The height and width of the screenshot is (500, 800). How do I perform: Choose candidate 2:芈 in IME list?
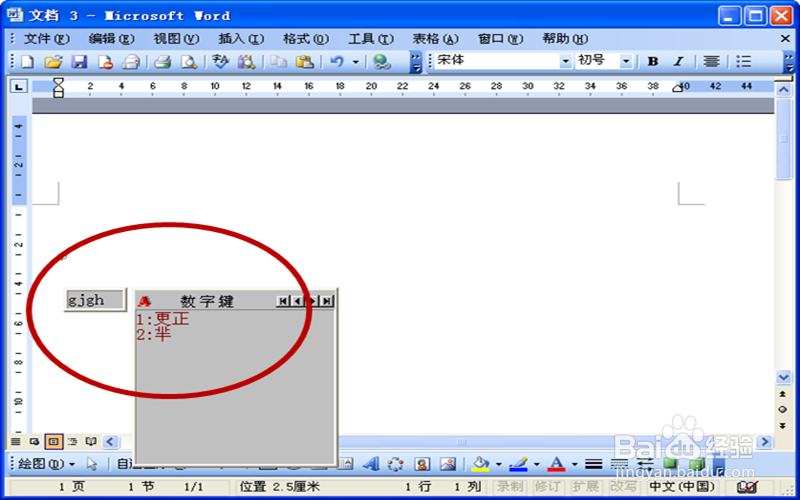tap(154, 335)
